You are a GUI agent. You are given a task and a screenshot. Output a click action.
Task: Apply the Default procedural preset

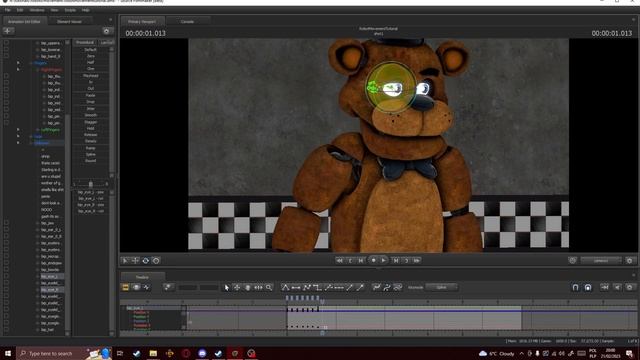[x=91, y=49]
